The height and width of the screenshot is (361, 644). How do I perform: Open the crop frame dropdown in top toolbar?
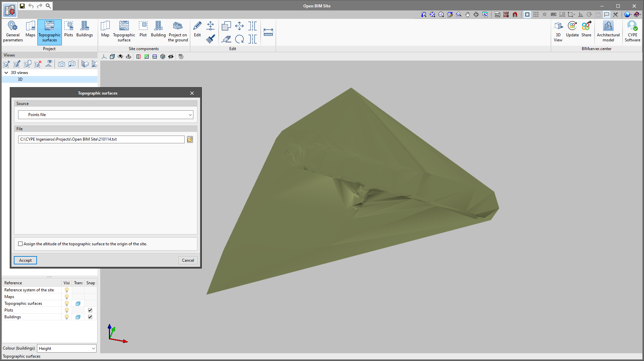(x=571, y=14)
